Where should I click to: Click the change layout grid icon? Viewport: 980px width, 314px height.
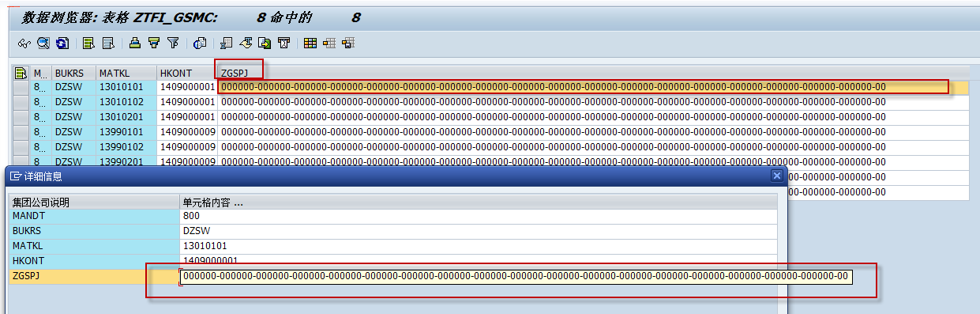tap(310, 44)
